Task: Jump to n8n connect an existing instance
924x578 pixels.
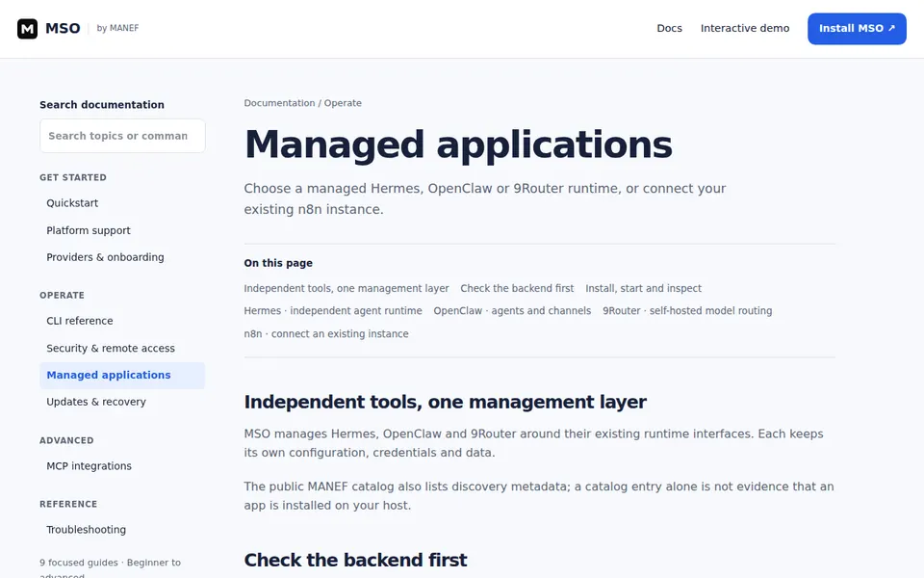Action: pyautogui.click(x=326, y=334)
